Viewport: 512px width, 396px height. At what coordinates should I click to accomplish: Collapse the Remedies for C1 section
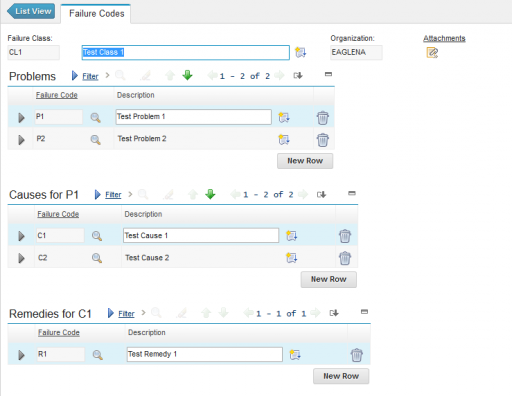coord(364,312)
